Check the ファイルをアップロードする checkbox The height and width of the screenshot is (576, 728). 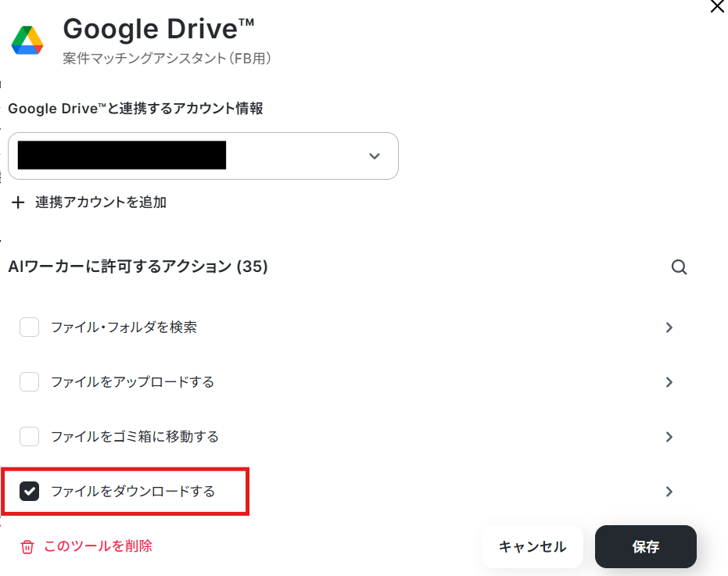click(x=30, y=382)
